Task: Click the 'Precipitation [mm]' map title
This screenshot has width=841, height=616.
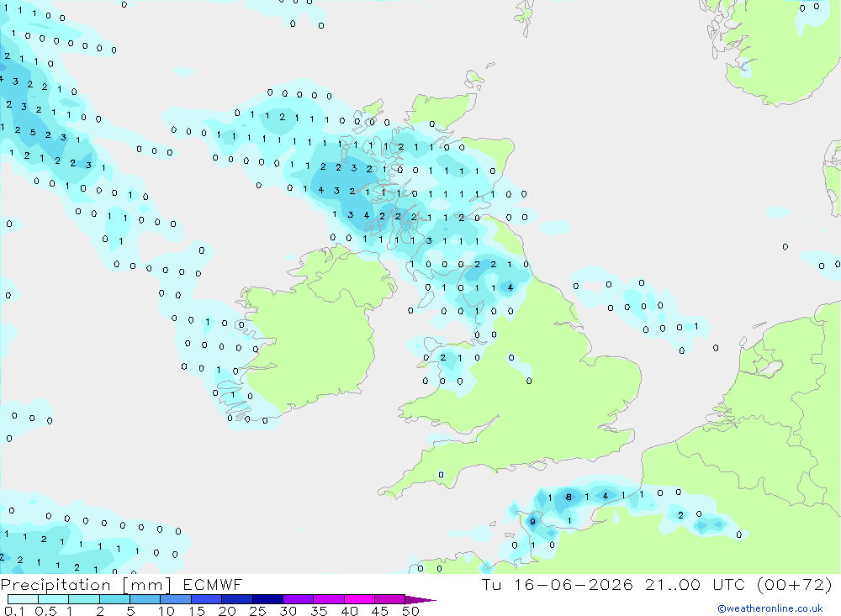Action: (x=86, y=585)
